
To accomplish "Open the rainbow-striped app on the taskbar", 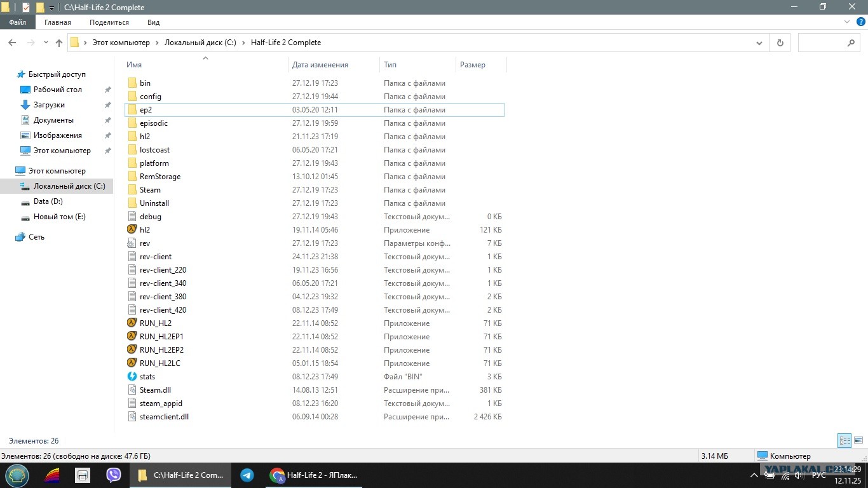I will click(52, 475).
